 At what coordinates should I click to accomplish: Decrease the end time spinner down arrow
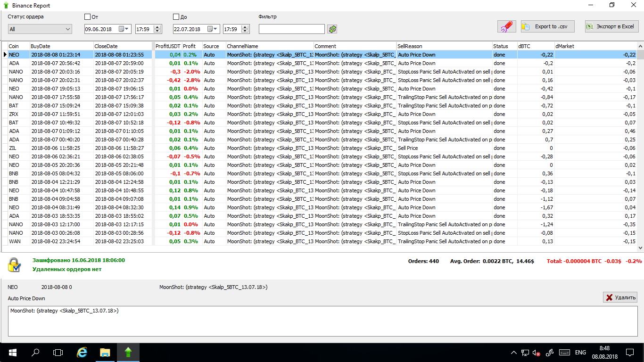tap(245, 31)
